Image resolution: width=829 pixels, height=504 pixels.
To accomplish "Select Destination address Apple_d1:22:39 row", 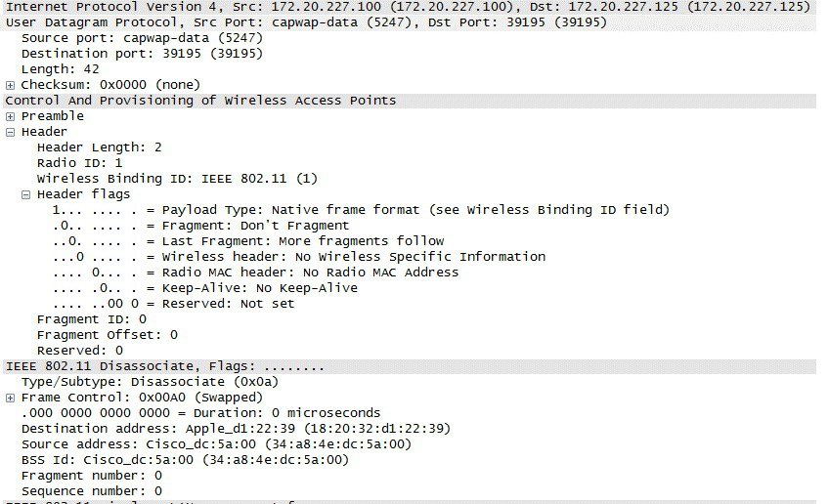I will coord(235,429).
